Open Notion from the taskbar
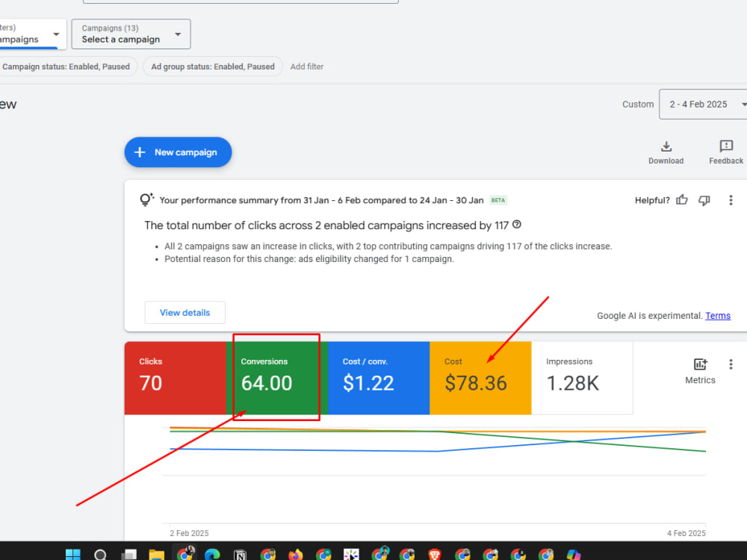Viewport: 747px width, 560px height. (x=240, y=555)
